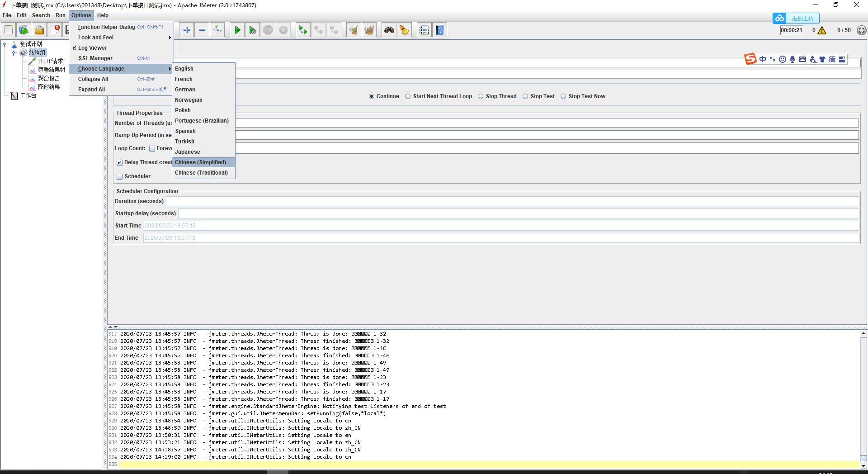Expand the Look and Feel submenu

pyautogui.click(x=121, y=38)
